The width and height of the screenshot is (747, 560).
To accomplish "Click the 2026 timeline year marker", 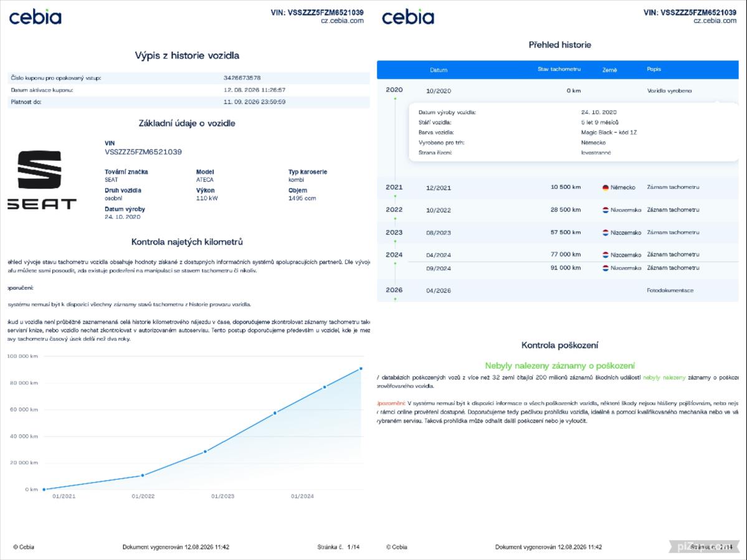I will point(394,290).
